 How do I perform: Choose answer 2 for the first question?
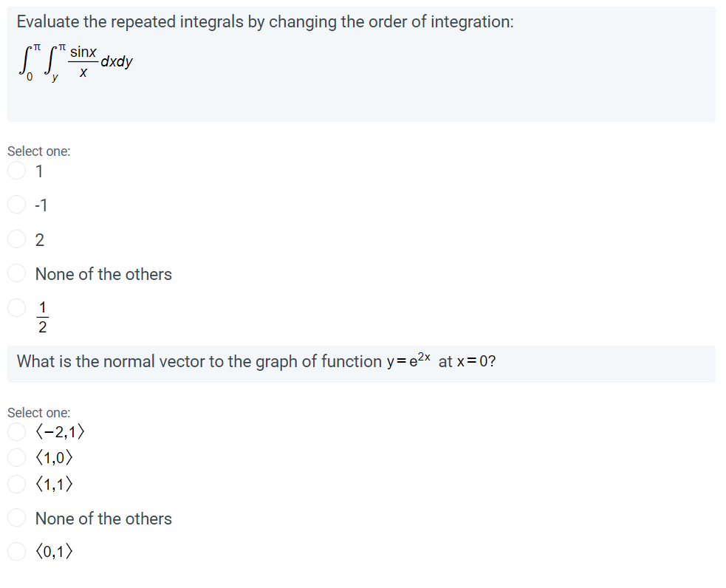click(x=16, y=239)
